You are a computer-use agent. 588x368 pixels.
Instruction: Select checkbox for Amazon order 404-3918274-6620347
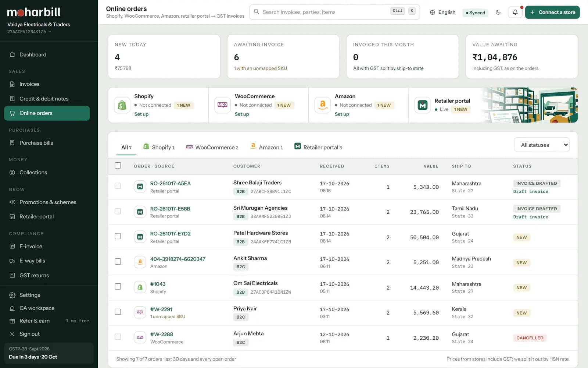coord(118,261)
